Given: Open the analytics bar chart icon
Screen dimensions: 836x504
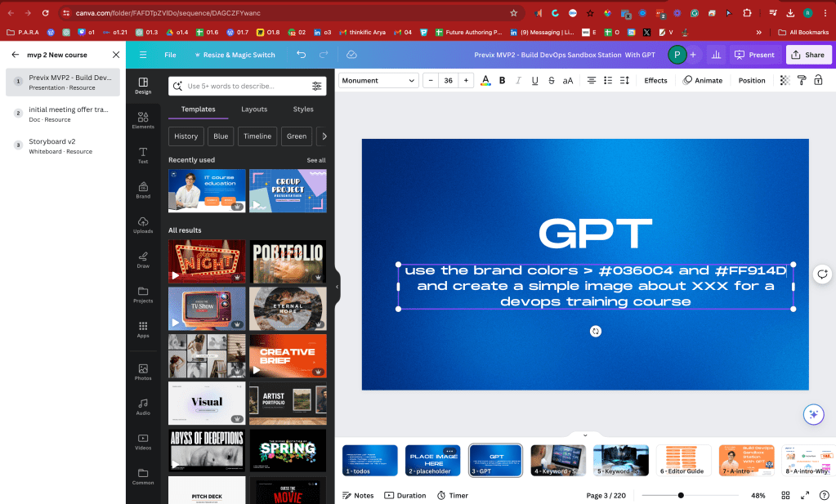Looking at the screenshot, I should coord(716,55).
